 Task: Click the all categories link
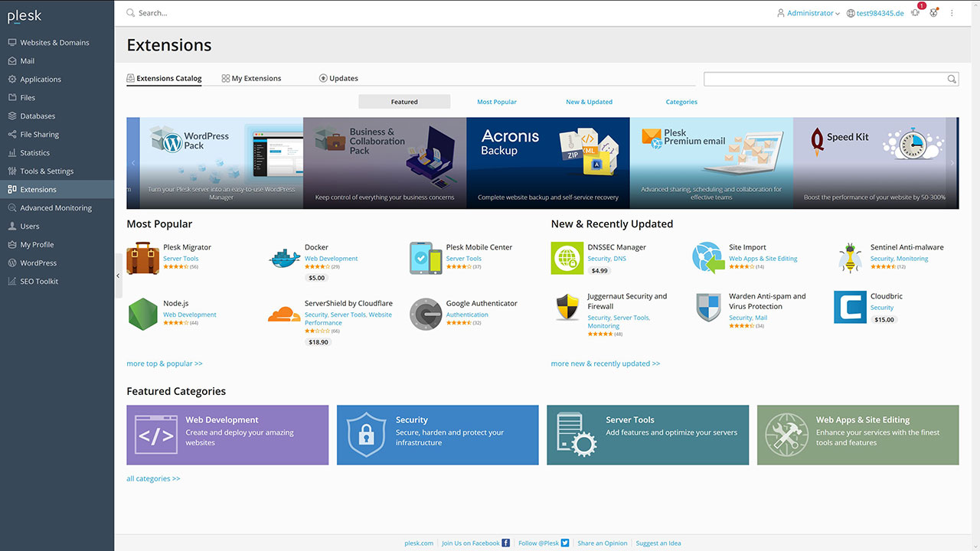pyautogui.click(x=153, y=478)
